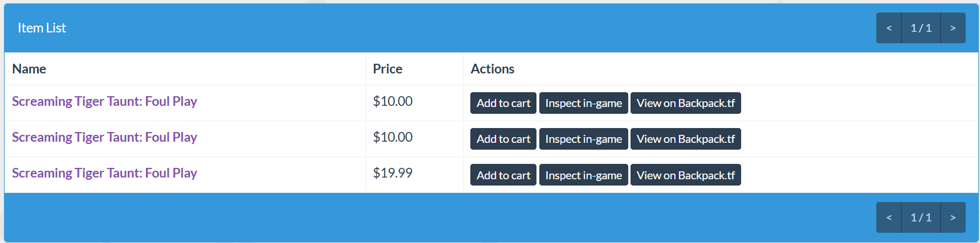Inspect second-row taunt in-game
Screen dimensions: 980x243
point(584,139)
